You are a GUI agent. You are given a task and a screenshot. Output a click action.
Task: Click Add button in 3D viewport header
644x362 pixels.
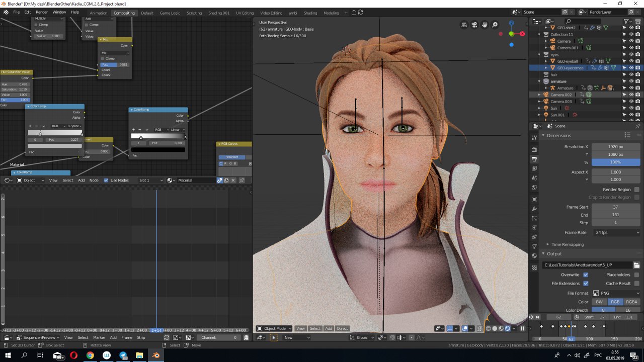(329, 328)
